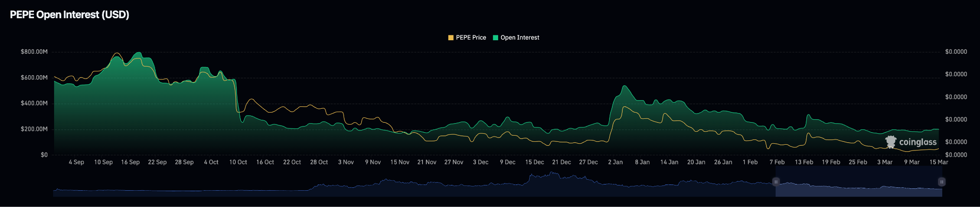The image size is (980, 207).
Task: Select the 13 Feb date label
Action: tap(804, 162)
